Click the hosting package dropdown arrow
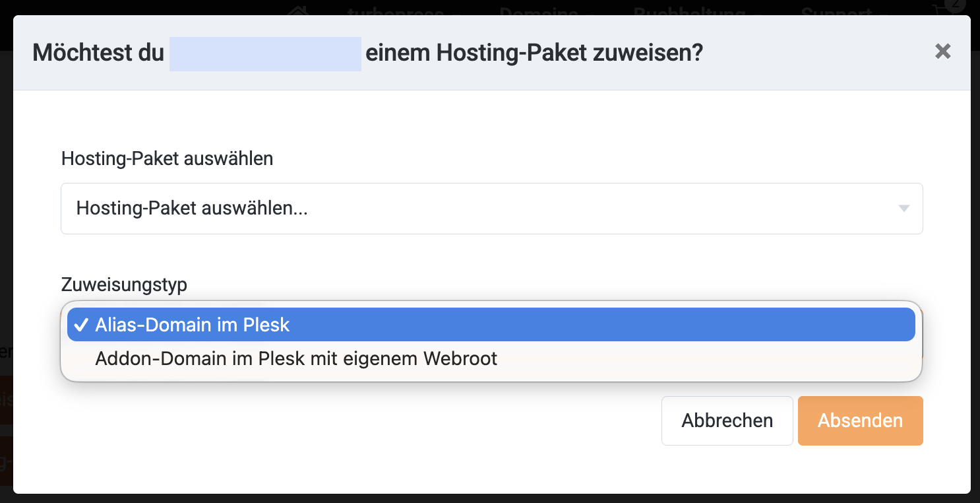980x503 pixels. click(903, 209)
